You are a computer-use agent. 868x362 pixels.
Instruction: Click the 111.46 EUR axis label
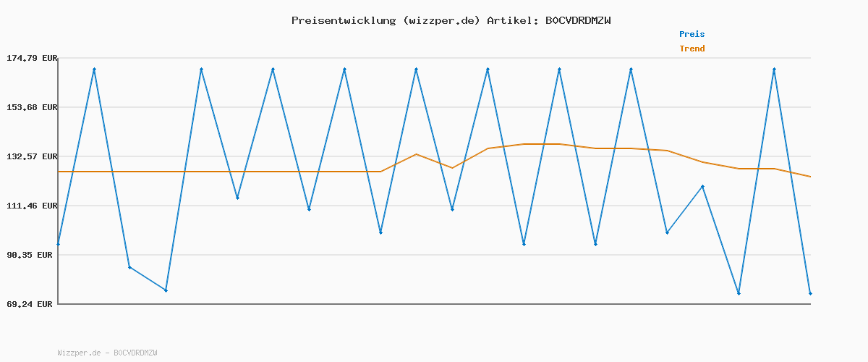pyautogui.click(x=31, y=206)
